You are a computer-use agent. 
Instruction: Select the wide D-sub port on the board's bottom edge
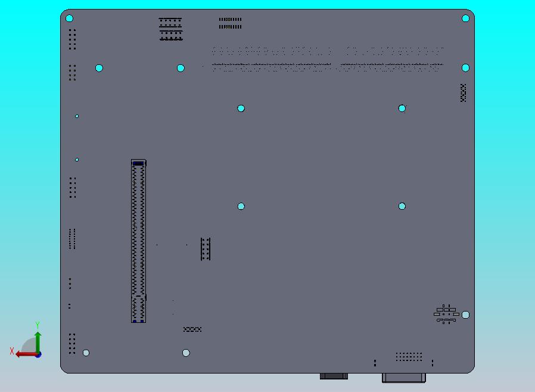click(404, 378)
